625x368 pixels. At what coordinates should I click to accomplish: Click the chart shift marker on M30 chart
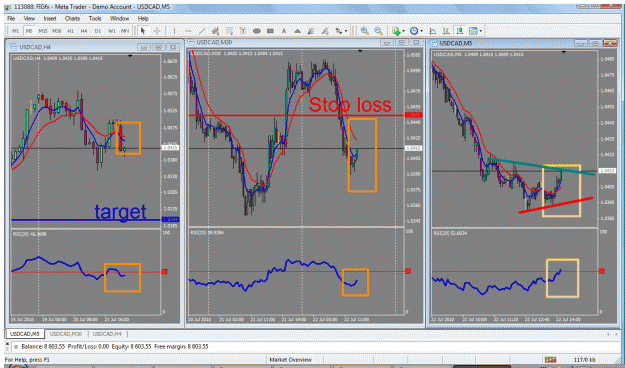point(360,51)
